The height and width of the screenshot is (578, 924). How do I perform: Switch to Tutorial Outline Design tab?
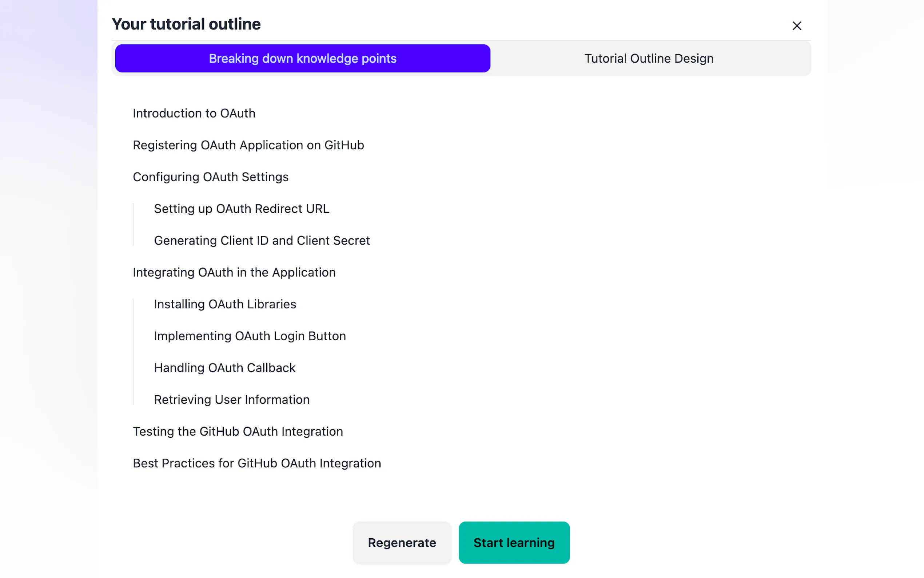[x=649, y=59]
